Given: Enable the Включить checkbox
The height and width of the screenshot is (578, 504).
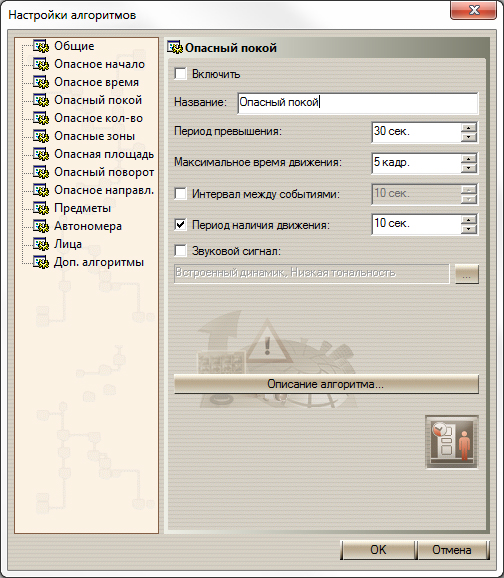Looking at the screenshot, I should (180, 73).
